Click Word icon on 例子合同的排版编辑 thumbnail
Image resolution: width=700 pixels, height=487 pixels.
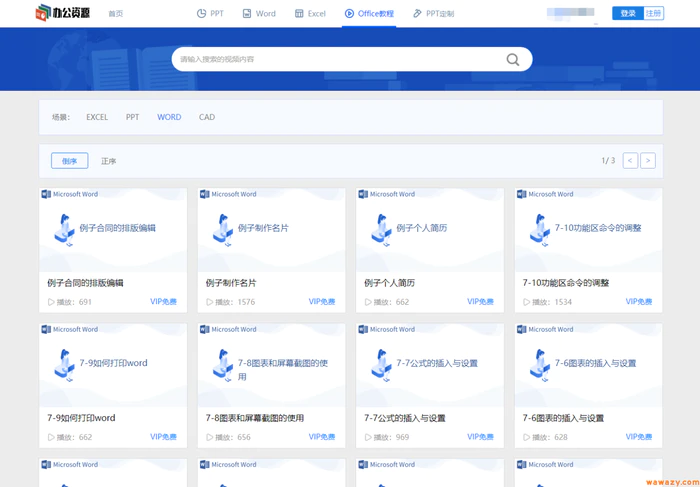click(46, 194)
